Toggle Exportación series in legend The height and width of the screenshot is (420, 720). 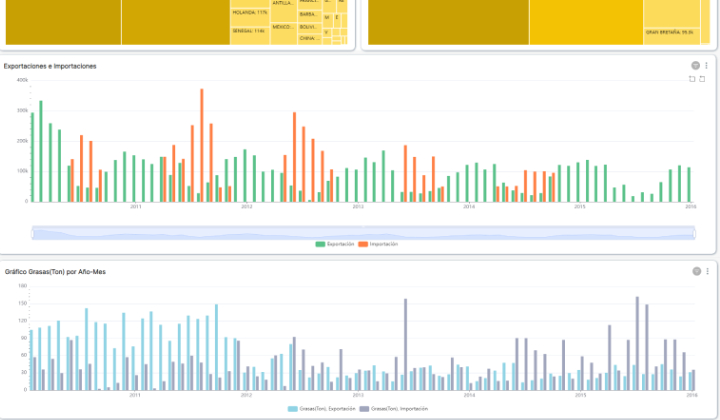[x=334, y=244]
